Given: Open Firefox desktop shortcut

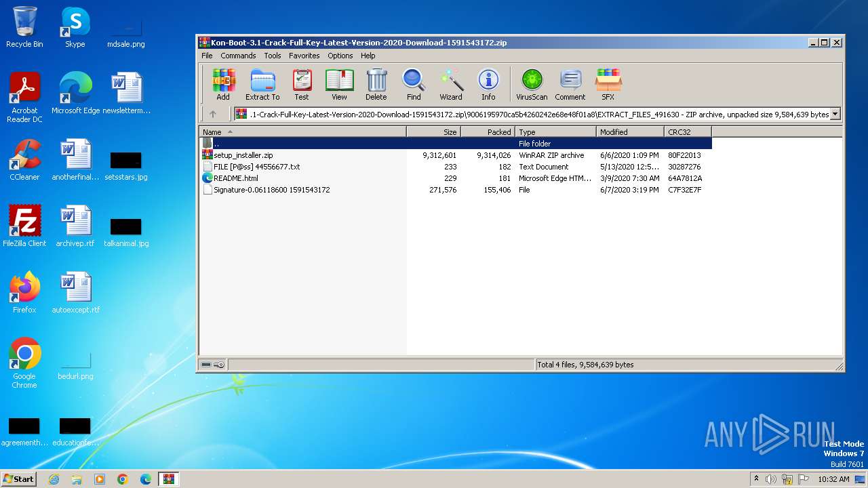Looking at the screenshot, I should [x=24, y=293].
